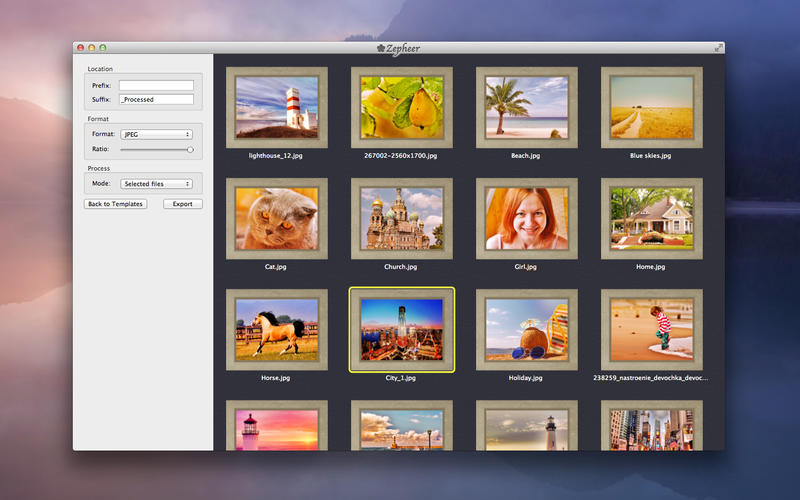Click the Export button
The height and width of the screenshot is (500, 800).
(x=183, y=204)
